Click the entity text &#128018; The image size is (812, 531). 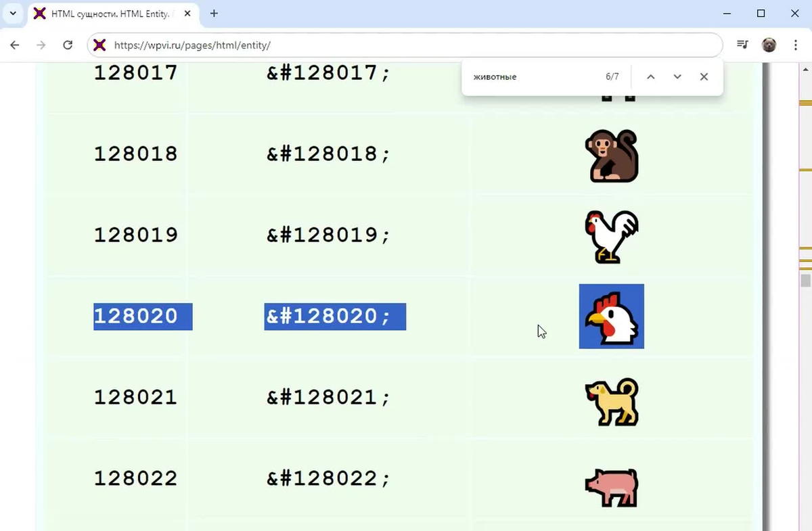pos(329,154)
